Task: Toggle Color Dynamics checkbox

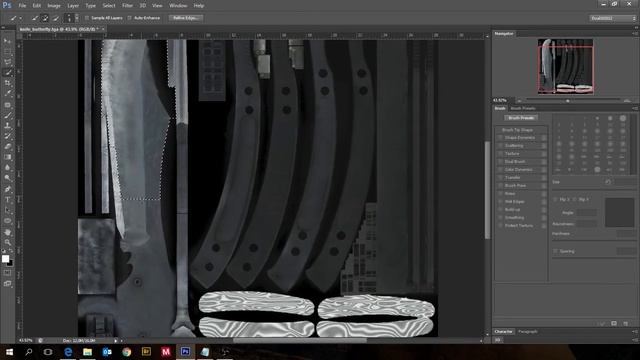Action: click(x=500, y=169)
